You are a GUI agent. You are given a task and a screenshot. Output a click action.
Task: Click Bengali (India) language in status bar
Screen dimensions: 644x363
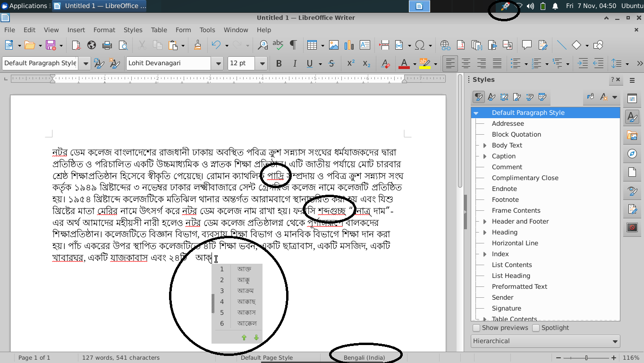click(x=364, y=357)
